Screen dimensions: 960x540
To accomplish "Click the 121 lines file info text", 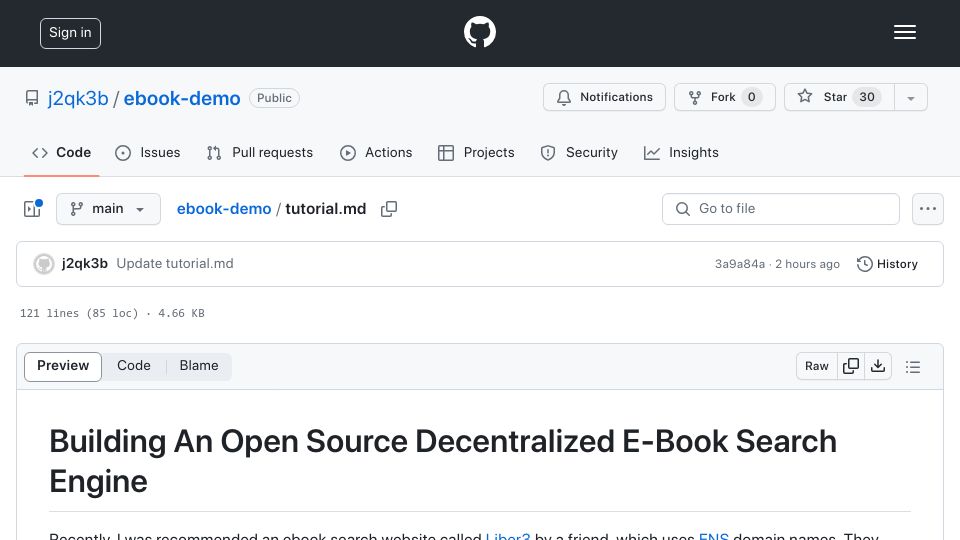I will (112, 313).
